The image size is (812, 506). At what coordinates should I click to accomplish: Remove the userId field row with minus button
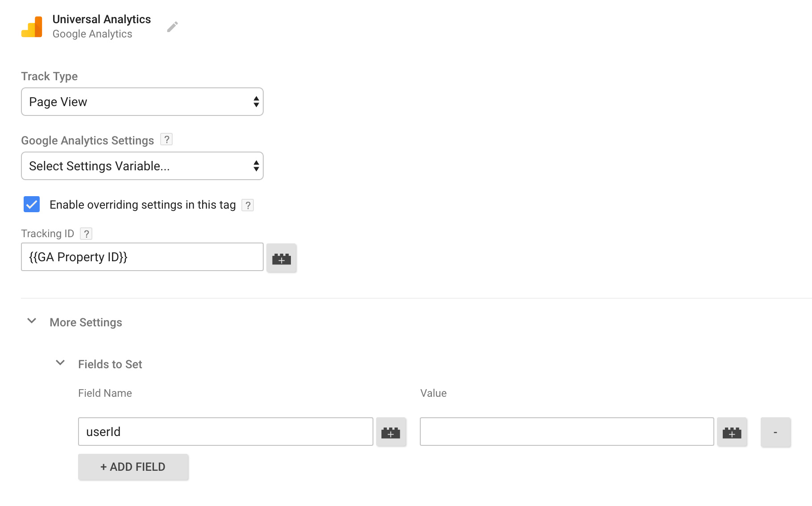point(775,432)
